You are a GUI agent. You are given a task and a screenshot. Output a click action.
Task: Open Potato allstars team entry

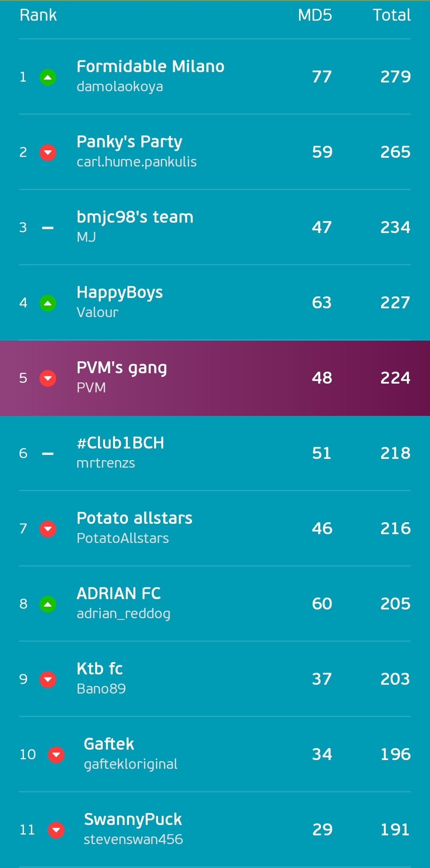(215, 528)
